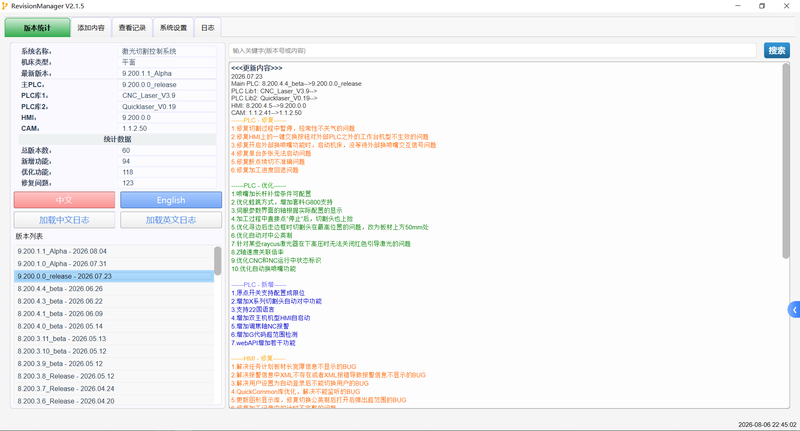Click the <<<更新内容>>> heading
The image size is (800, 431).
[257, 68]
